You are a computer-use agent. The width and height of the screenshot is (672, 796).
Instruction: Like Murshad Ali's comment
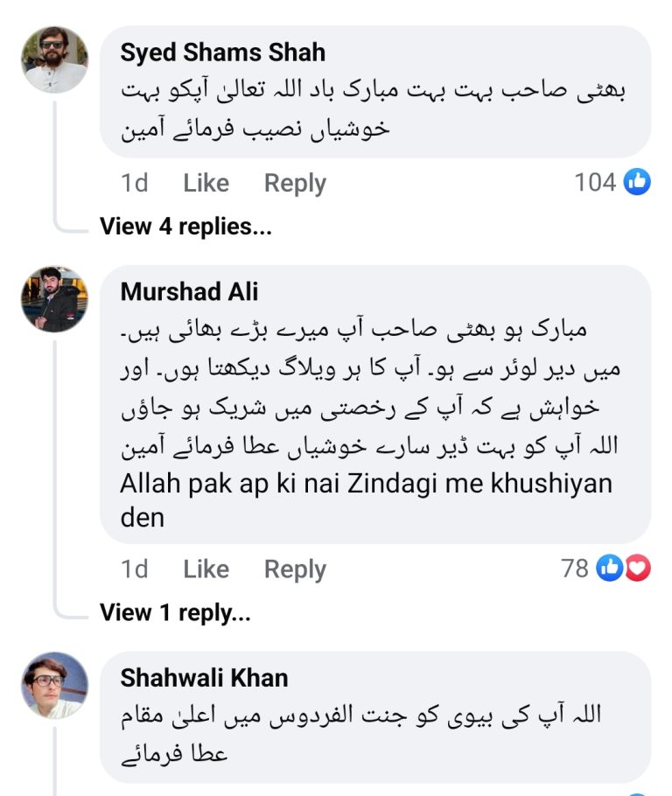[x=205, y=569]
